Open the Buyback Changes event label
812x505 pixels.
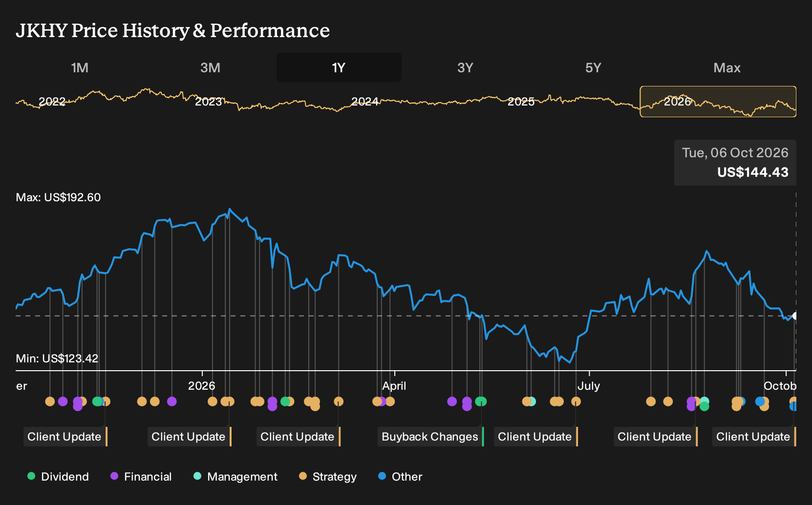tap(430, 437)
